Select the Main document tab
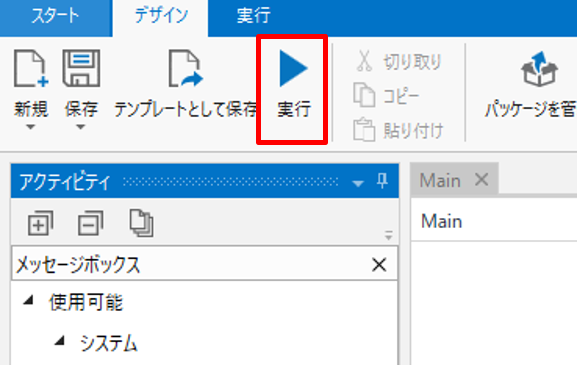 [x=440, y=181]
